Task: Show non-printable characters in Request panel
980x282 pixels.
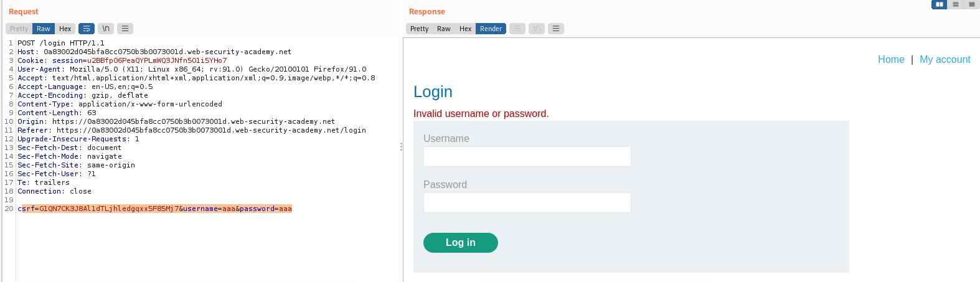Action: [106, 29]
